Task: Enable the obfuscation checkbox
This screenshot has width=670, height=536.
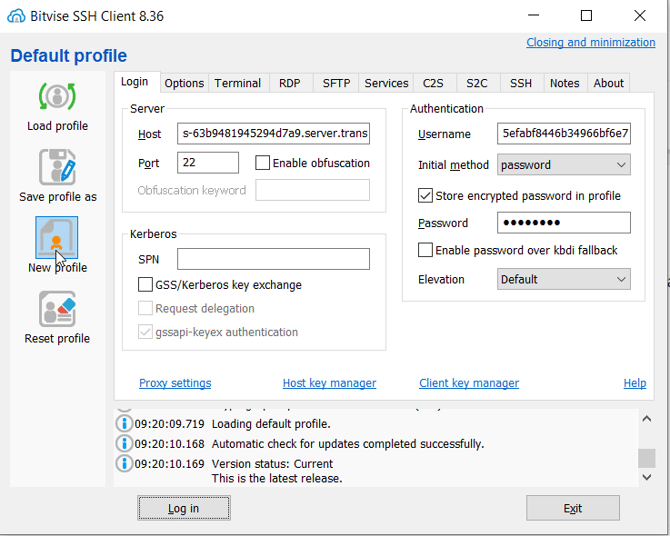Action: pos(262,163)
